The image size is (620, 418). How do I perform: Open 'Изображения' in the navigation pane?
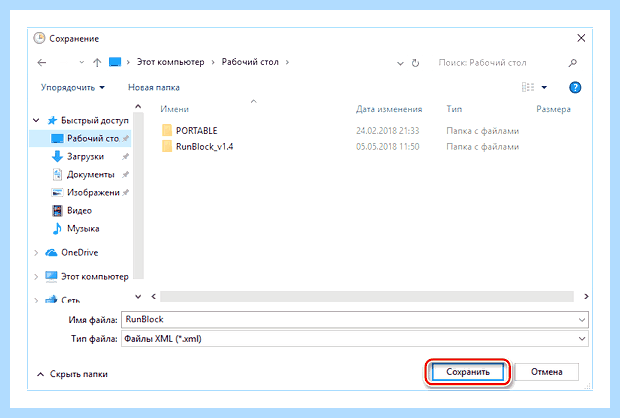(x=93, y=193)
